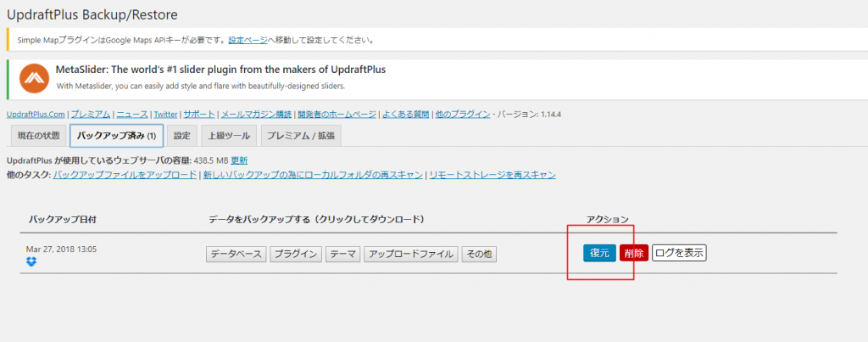Click the blue 復元 restore button
The width and height of the screenshot is (868, 342).
pos(599,253)
